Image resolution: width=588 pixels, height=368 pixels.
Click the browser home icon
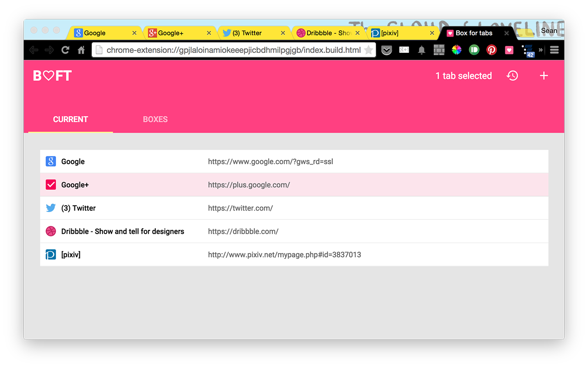tap(81, 50)
